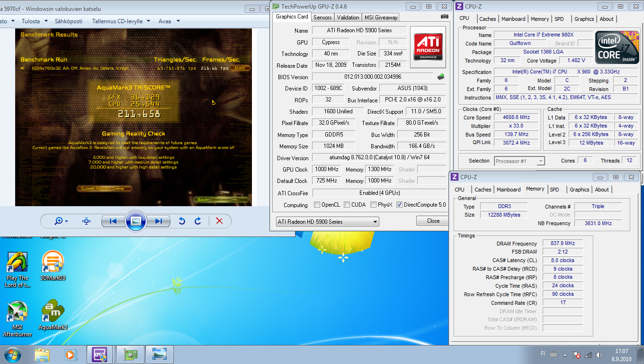Switch to CPU-Z from the taskbar

point(100,355)
